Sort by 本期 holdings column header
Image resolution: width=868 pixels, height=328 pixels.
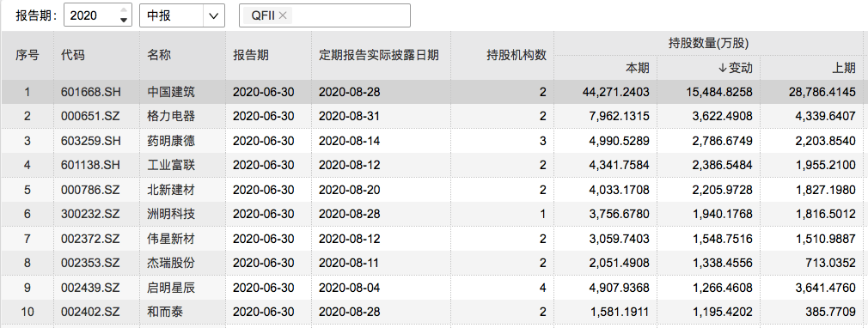(638, 68)
